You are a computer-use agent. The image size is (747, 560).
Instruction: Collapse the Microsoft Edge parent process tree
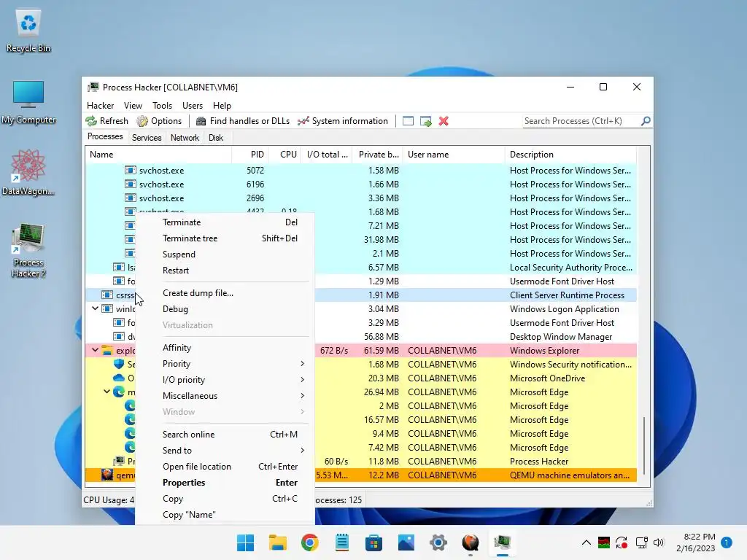107,392
